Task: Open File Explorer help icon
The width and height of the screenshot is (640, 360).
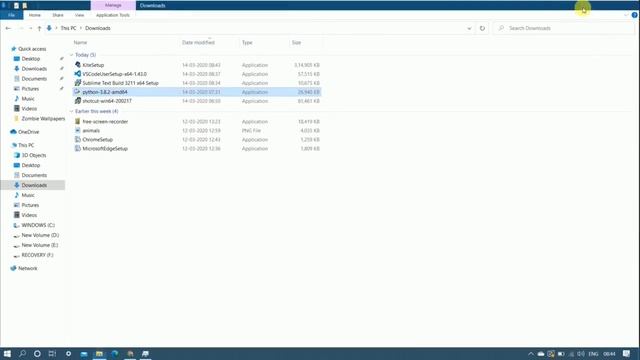Action: tap(634, 15)
